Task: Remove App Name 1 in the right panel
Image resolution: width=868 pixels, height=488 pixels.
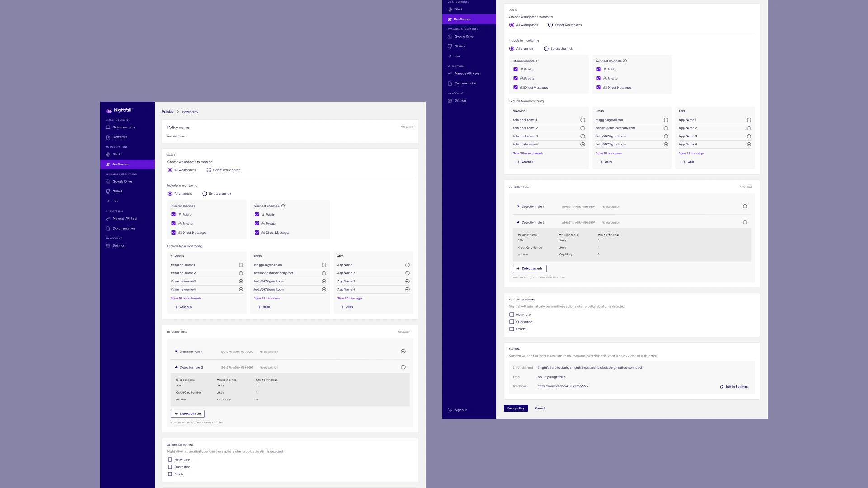Action: click(749, 120)
